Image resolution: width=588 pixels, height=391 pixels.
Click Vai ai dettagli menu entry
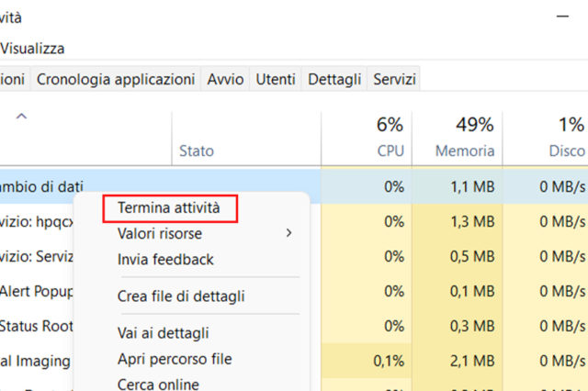(x=164, y=333)
